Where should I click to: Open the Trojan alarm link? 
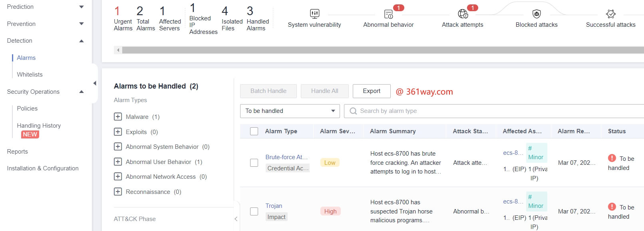[x=274, y=206]
